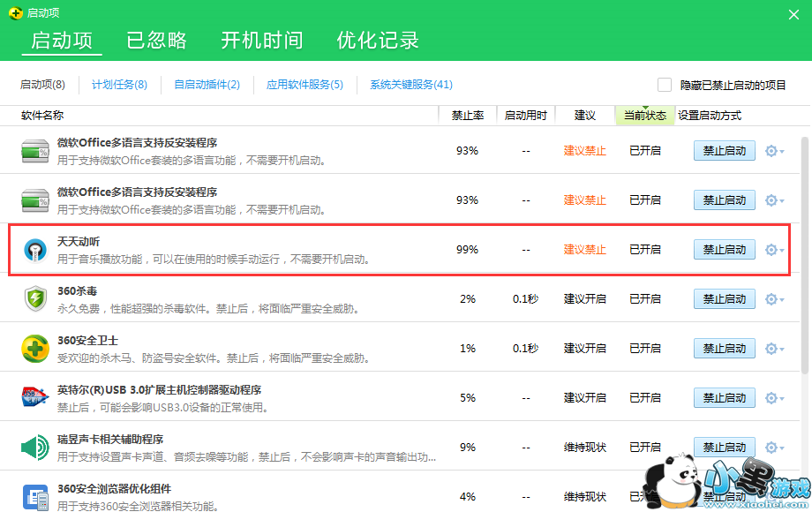
Task: Click the 天天动听 music player icon
Action: coord(34,250)
